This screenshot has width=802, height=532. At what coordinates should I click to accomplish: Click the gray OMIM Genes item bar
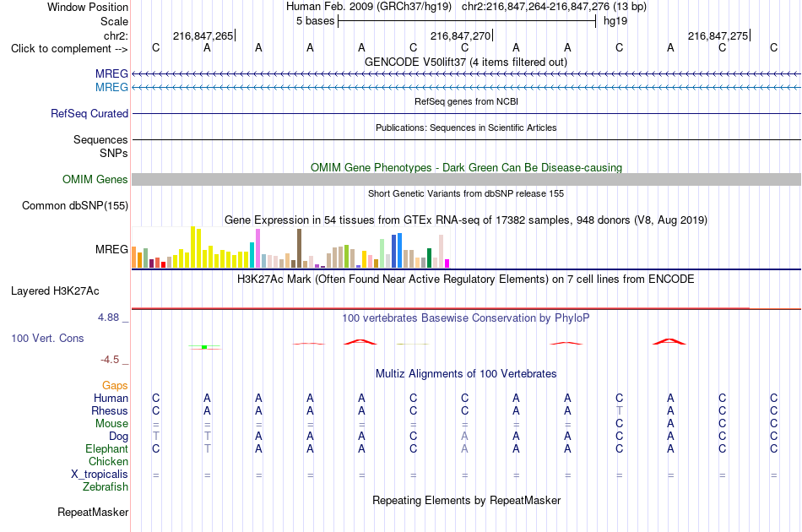point(466,180)
